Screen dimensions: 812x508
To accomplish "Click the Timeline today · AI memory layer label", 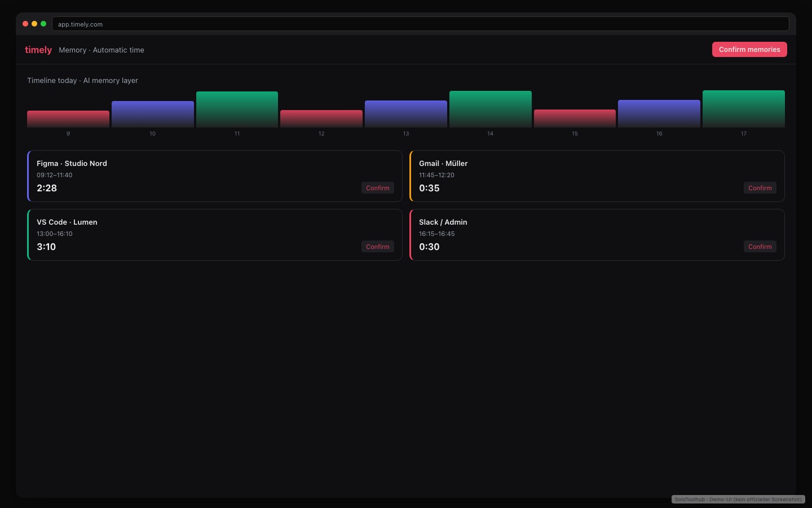I will click(x=83, y=80).
